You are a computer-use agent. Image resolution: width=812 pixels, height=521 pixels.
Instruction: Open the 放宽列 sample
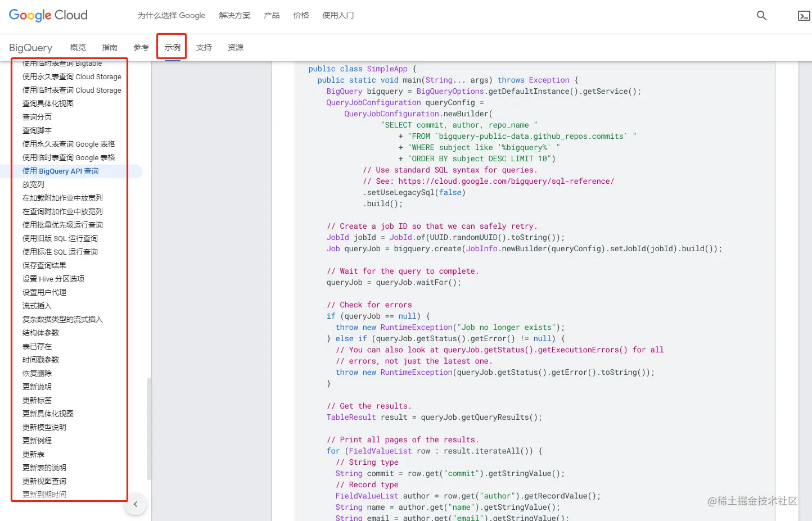coord(33,184)
